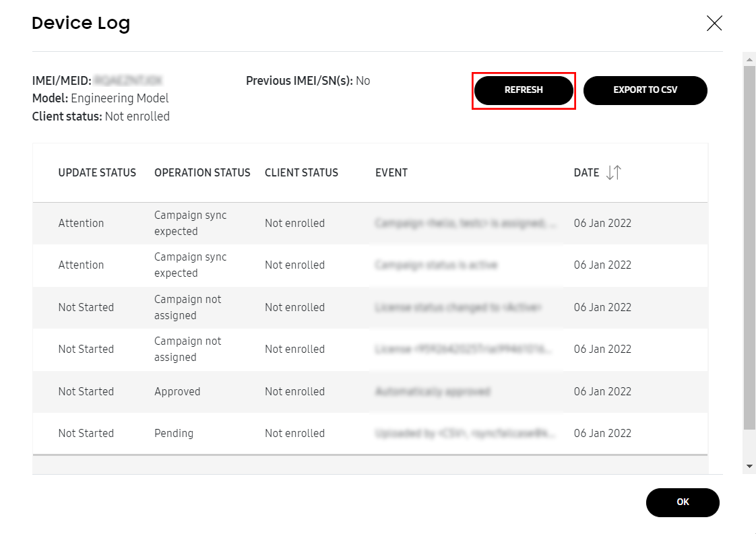756x534 pixels.
Task: Click Not Started in the Pending row
Action: click(x=86, y=433)
